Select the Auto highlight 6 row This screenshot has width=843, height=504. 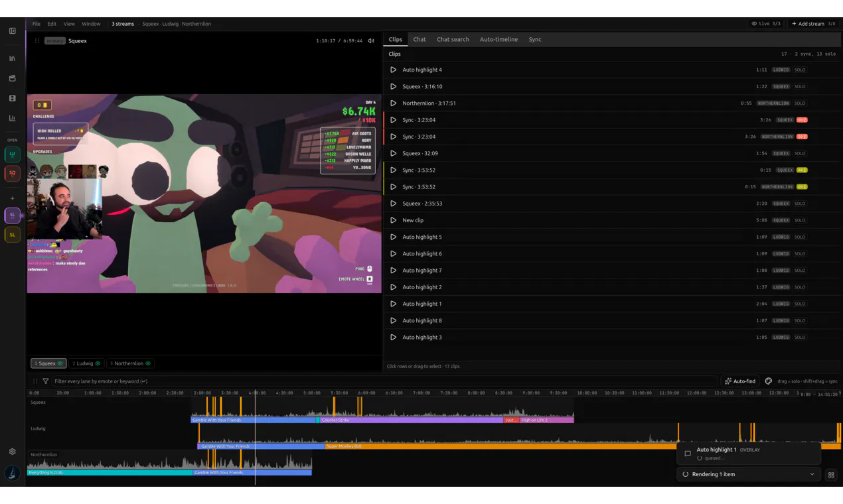click(x=613, y=253)
